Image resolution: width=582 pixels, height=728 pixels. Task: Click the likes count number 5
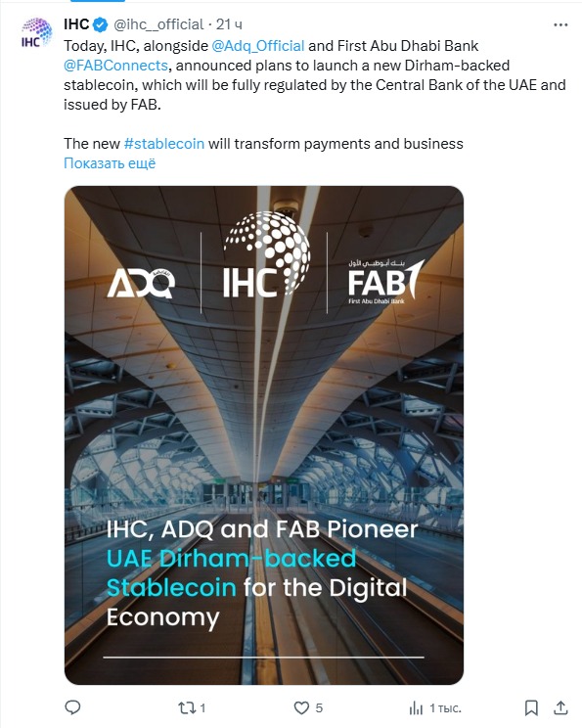click(x=319, y=708)
